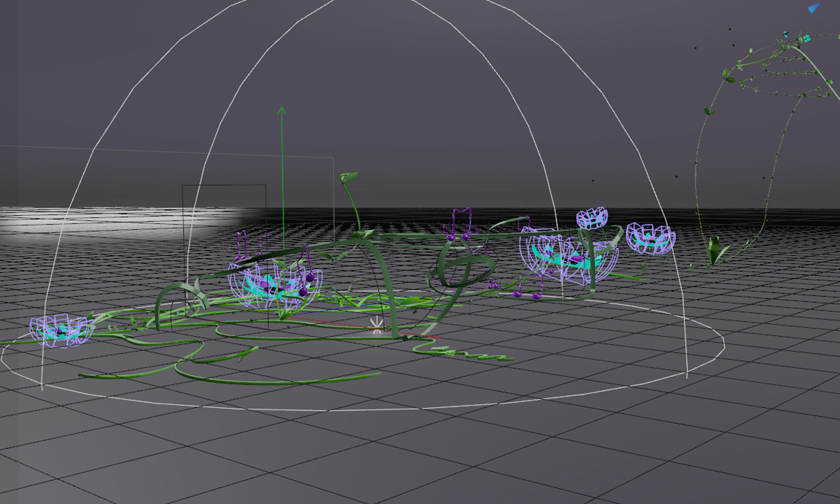This screenshot has height=504, width=840.
Task: Select the rightmost purple wireframe lotus flower
Action: point(651,239)
